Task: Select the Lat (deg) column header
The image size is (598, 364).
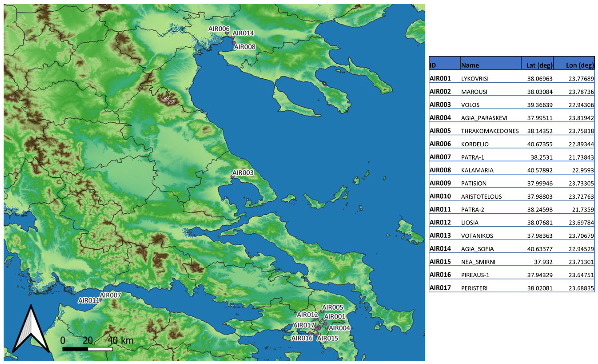Action: (539, 65)
